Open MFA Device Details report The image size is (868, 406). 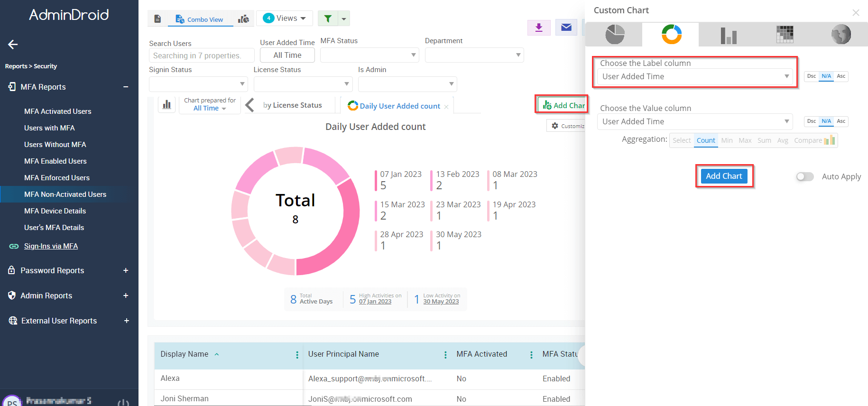click(x=55, y=211)
